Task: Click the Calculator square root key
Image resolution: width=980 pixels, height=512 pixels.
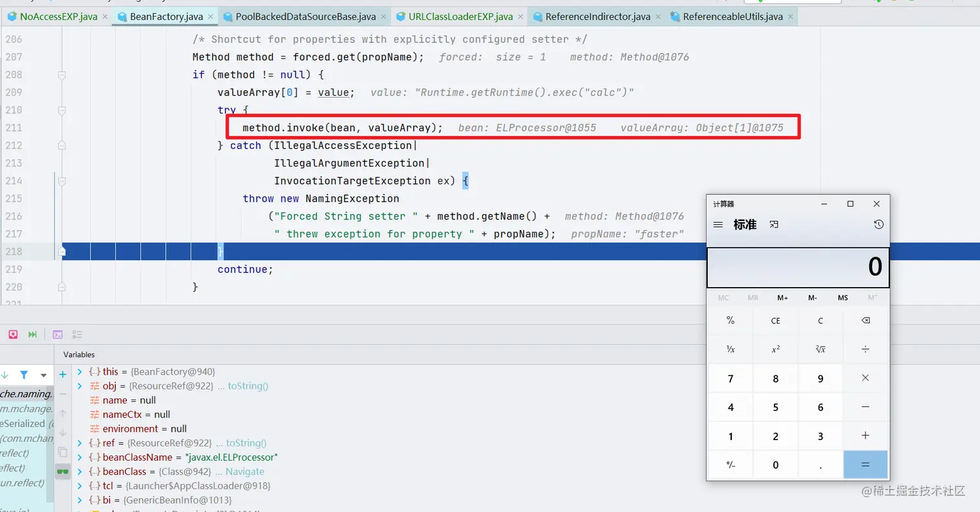Action: coord(821,349)
